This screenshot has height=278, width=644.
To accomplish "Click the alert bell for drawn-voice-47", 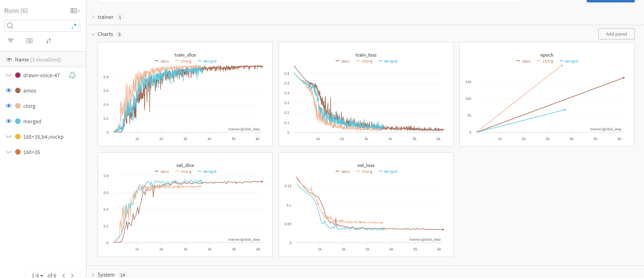I will [x=72, y=75].
